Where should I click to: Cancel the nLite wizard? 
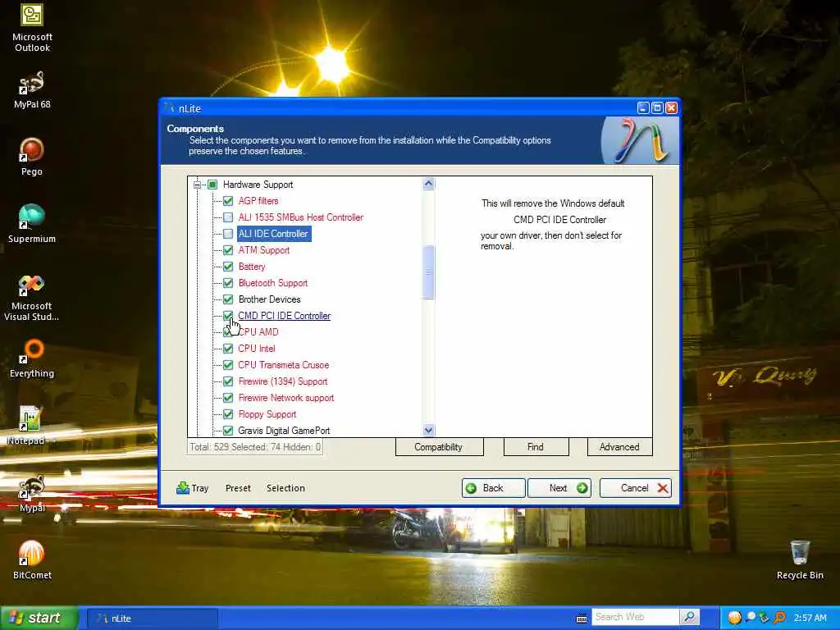click(636, 488)
